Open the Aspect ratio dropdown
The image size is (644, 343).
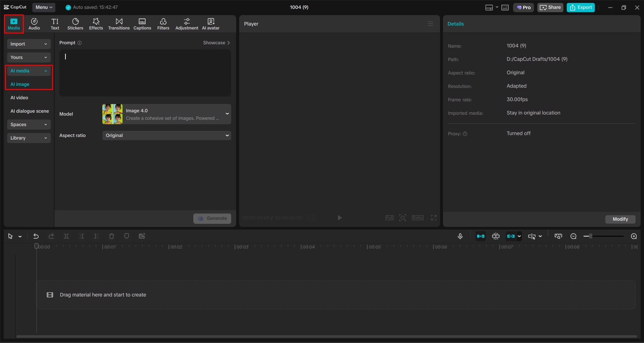click(x=166, y=135)
